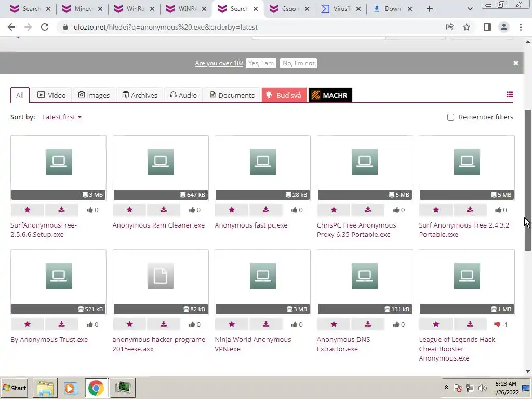Download League of Legends Hack Cheat Booster via icon
The height and width of the screenshot is (399, 532).
tap(470, 324)
